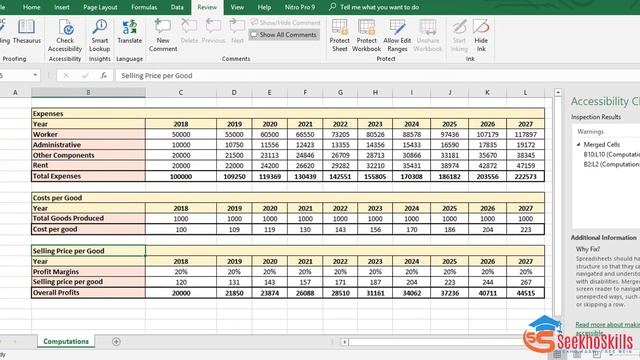Add a New Comment
The height and width of the screenshot is (360, 640).
coord(163,36)
